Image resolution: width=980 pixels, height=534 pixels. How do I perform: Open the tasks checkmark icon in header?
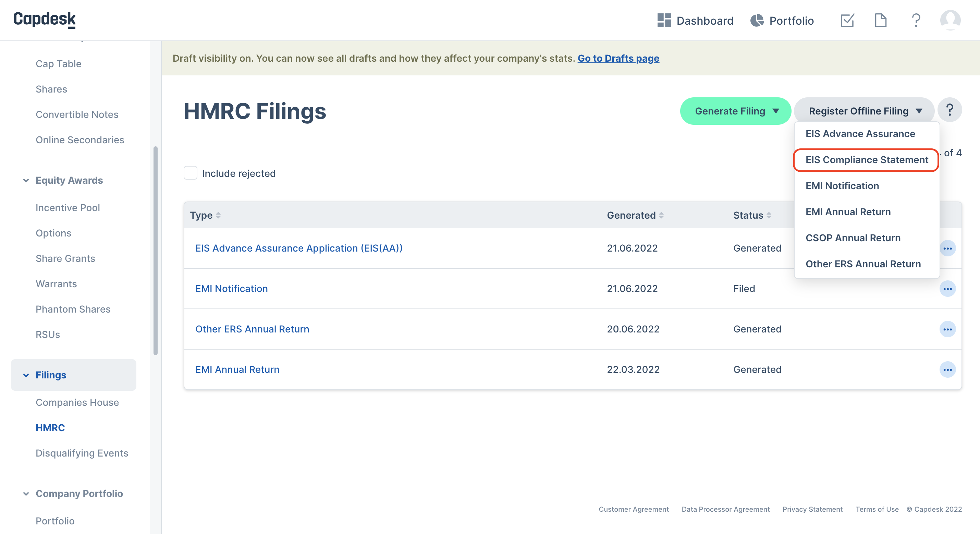847,20
